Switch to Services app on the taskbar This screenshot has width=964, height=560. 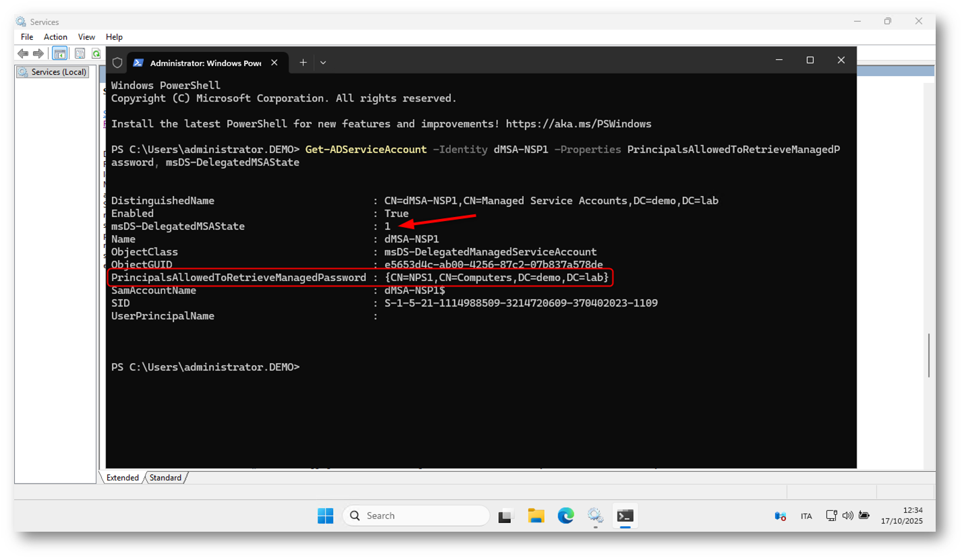tap(595, 516)
